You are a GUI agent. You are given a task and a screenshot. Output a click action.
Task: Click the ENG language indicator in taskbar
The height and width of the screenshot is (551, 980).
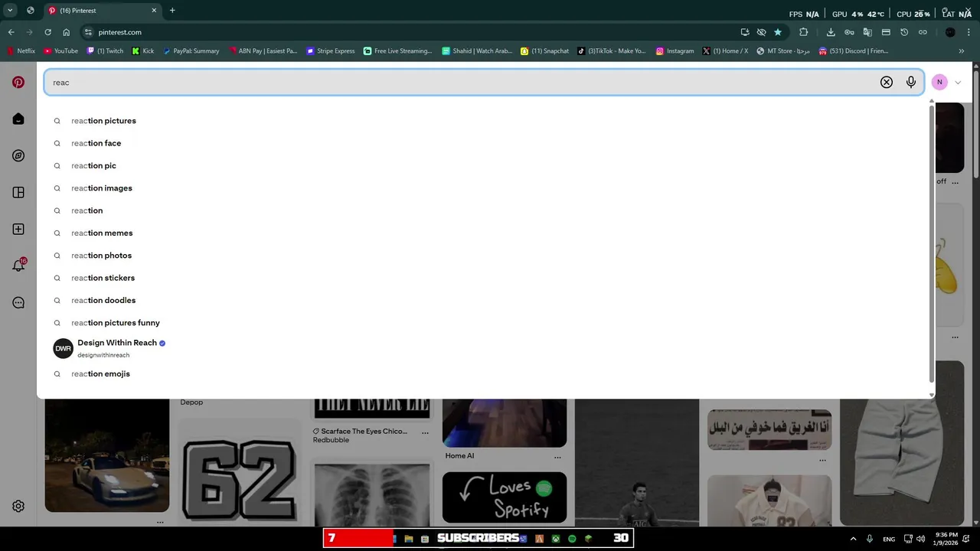point(889,539)
